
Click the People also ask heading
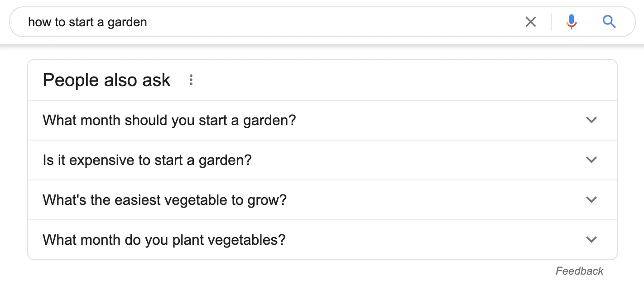106,80
